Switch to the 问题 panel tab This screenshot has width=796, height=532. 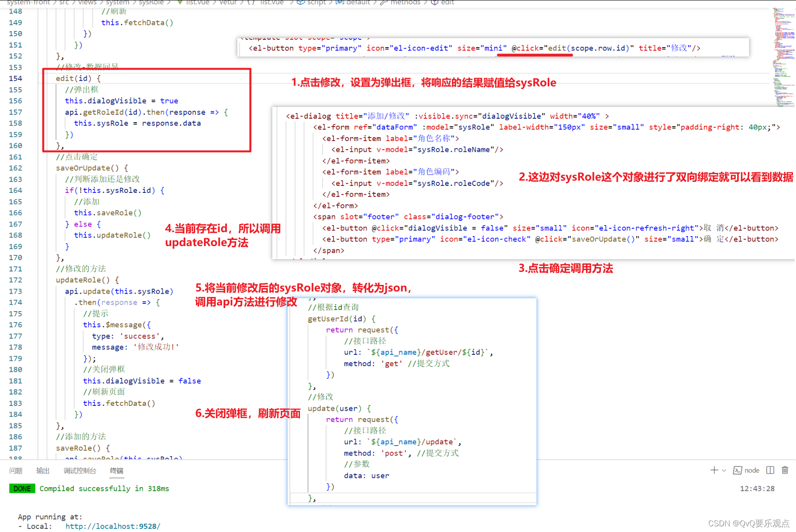16,470
